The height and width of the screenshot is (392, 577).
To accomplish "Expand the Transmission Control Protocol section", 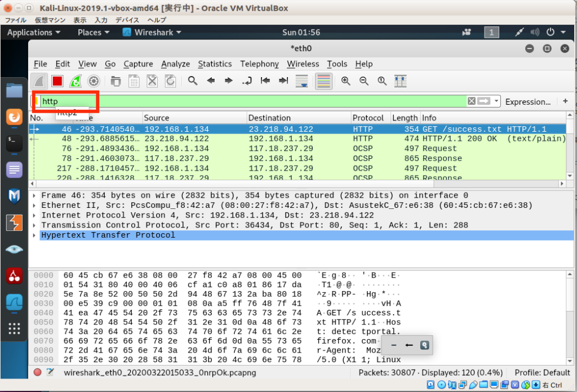I will coord(36,225).
